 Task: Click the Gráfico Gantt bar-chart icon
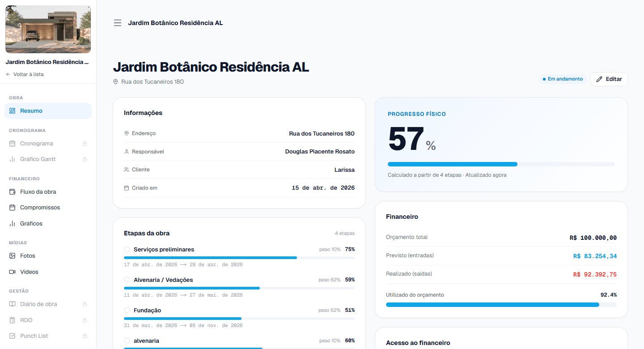13,159
